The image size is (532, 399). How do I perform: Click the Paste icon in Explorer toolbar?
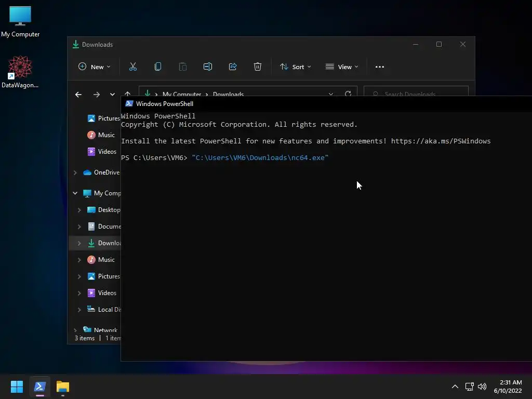182,67
